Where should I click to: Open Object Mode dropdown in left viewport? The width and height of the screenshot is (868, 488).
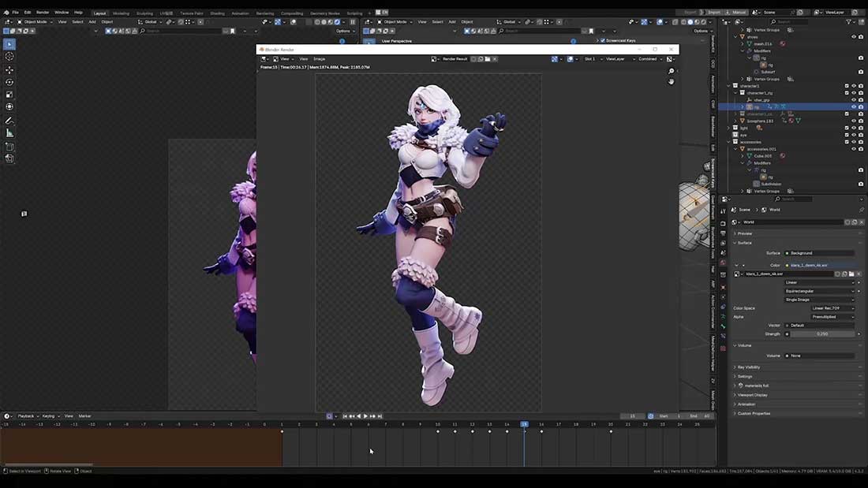pos(36,22)
